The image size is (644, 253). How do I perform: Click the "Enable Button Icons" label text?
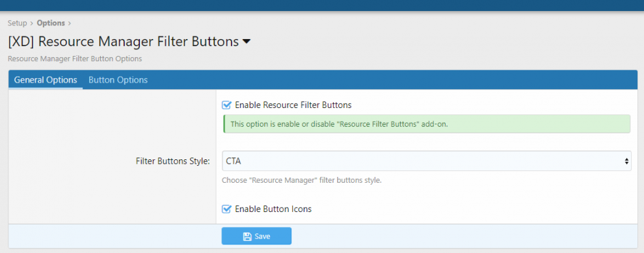273,209
